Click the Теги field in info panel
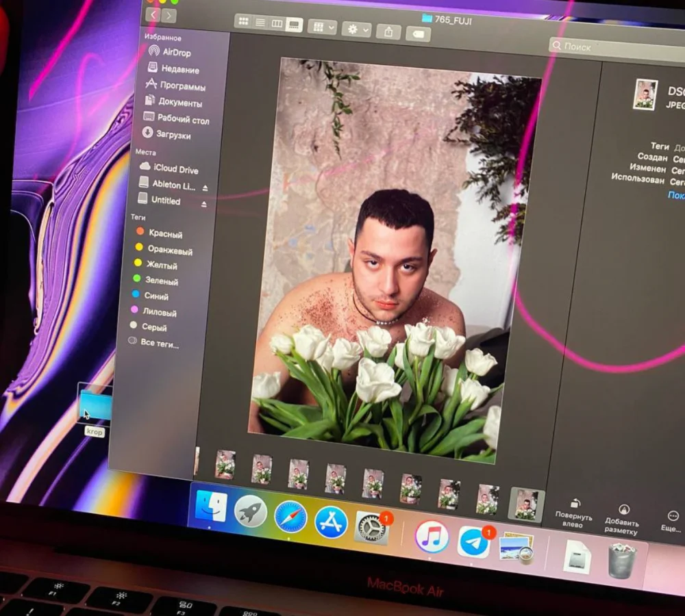Image resolution: width=685 pixels, height=616 pixels. (x=679, y=148)
